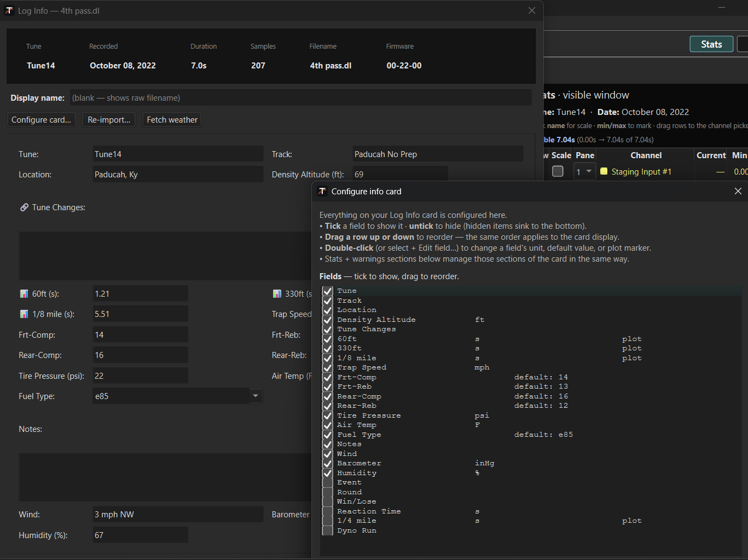Click the 1/8 mile field showing 5.51
This screenshot has width=748, height=560.
pyautogui.click(x=141, y=314)
